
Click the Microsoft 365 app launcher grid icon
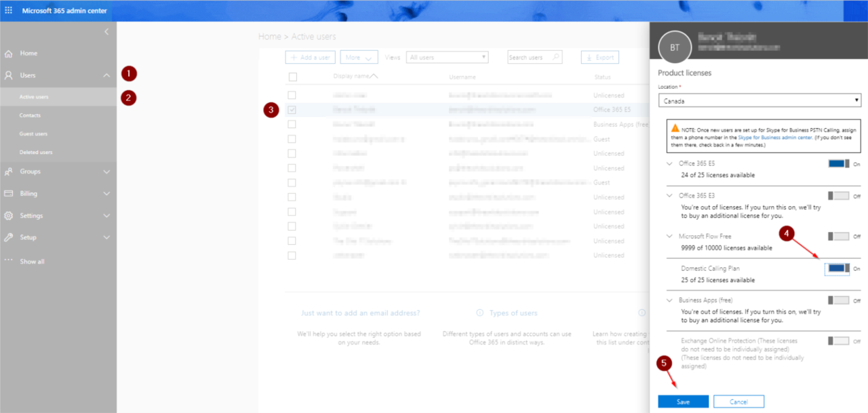[x=9, y=9]
